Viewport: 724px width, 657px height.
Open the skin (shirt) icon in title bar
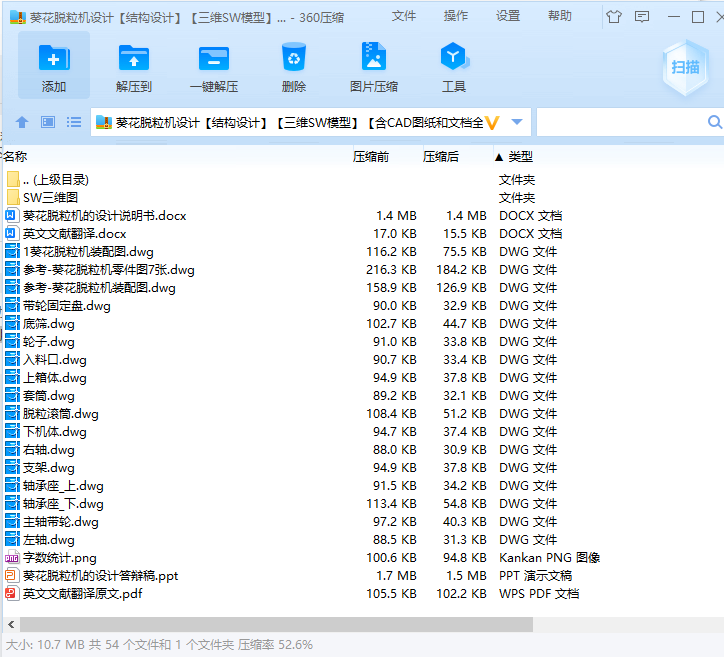point(614,17)
